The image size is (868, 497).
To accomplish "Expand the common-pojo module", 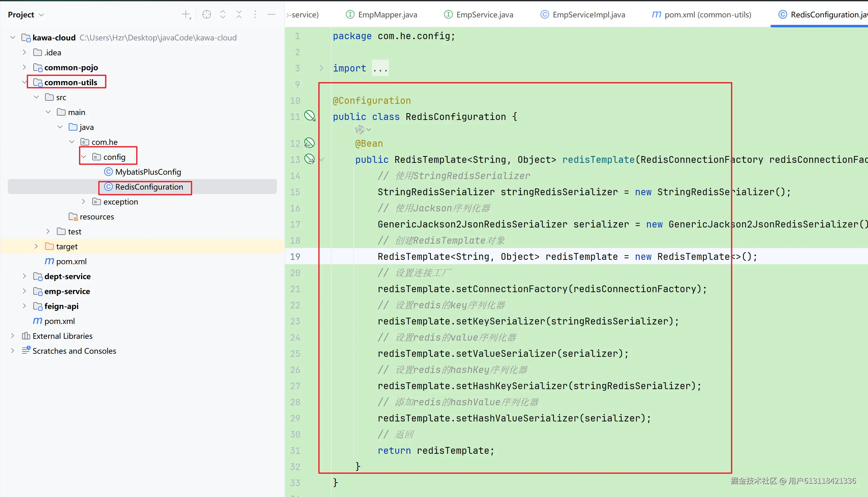I will coord(24,67).
